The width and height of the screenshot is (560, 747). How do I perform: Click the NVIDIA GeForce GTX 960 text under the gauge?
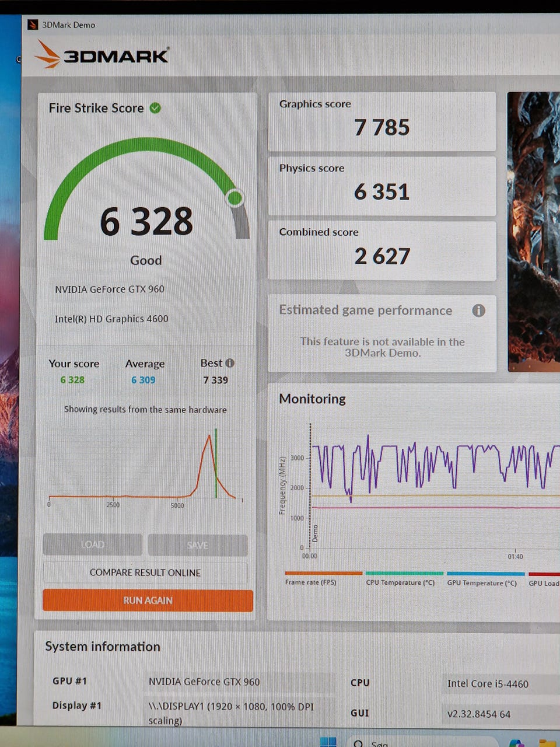coord(110,289)
